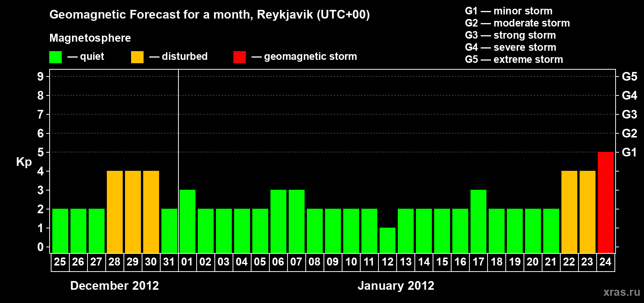Click the date label 17 on axis

[478, 262]
